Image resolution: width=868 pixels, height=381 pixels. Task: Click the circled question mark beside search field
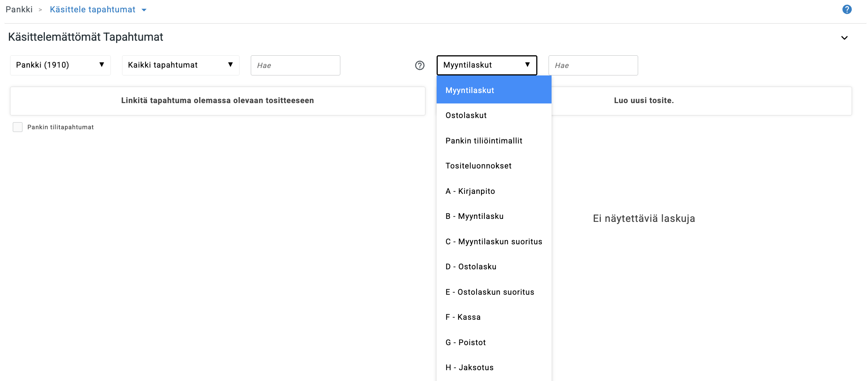419,65
